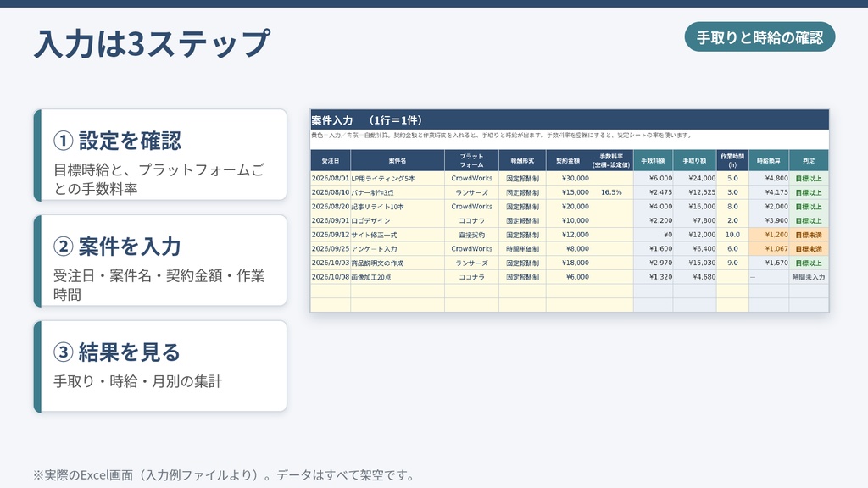Select the ① 設定を確認 step card
Image resolution: width=868 pixels, height=488 pixels.
click(x=160, y=155)
